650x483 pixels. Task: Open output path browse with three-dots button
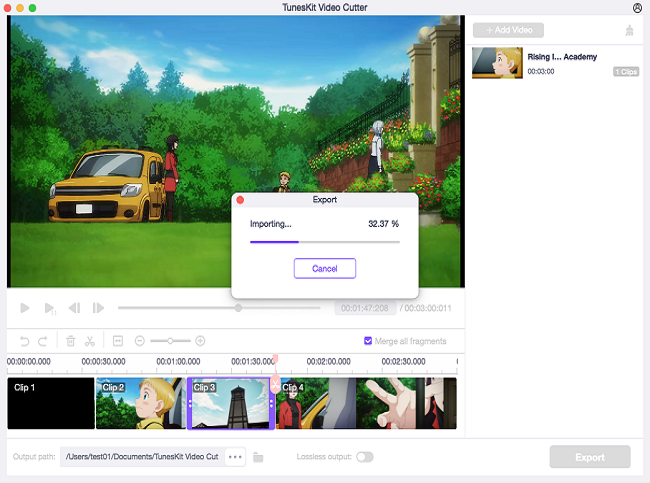pyautogui.click(x=235, y=457)
